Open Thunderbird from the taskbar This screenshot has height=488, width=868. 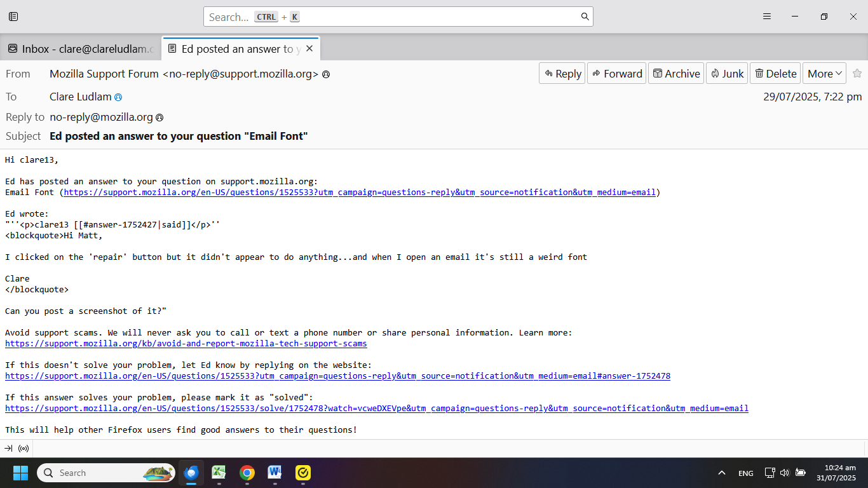pyautogui.click(x=191, y=473)
